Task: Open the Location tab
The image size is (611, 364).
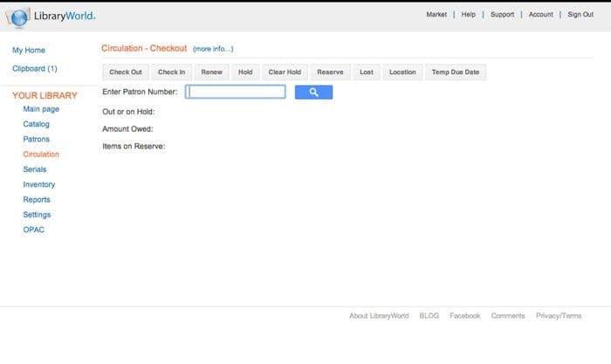Action: click(x=402, y=72)
